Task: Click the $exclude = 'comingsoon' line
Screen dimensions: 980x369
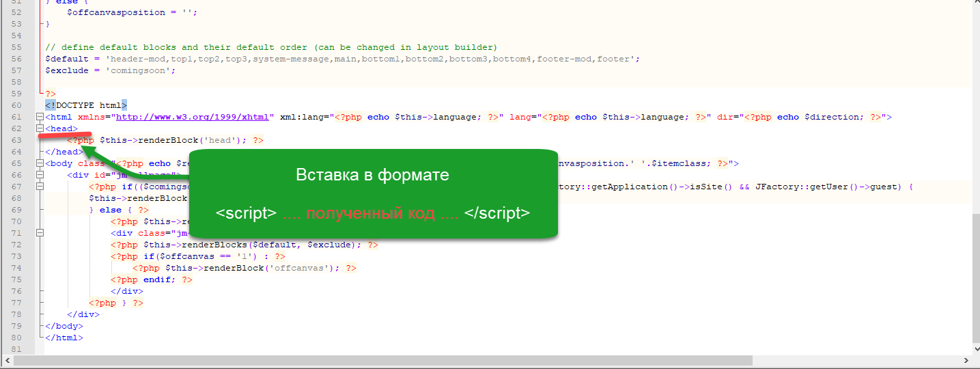Action: click(111, 70)
